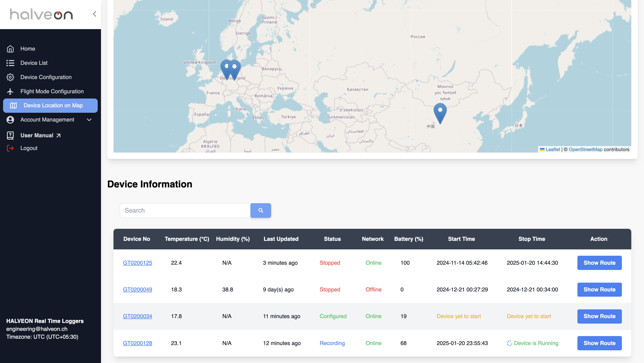Click the temperature value 22.4
Screen dimensions: 644x363
coord(176,263)
